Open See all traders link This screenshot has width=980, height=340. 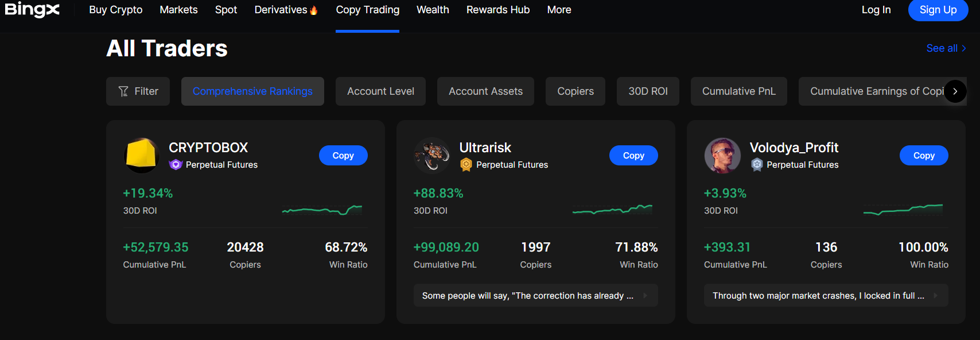945,48
